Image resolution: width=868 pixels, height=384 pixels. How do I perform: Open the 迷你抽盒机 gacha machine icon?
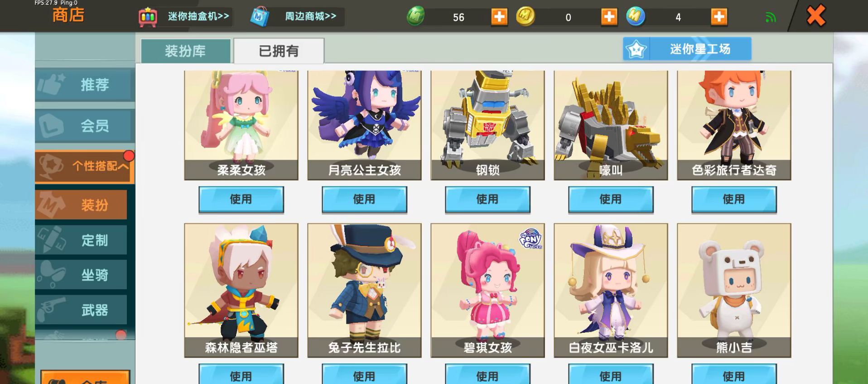148,17
